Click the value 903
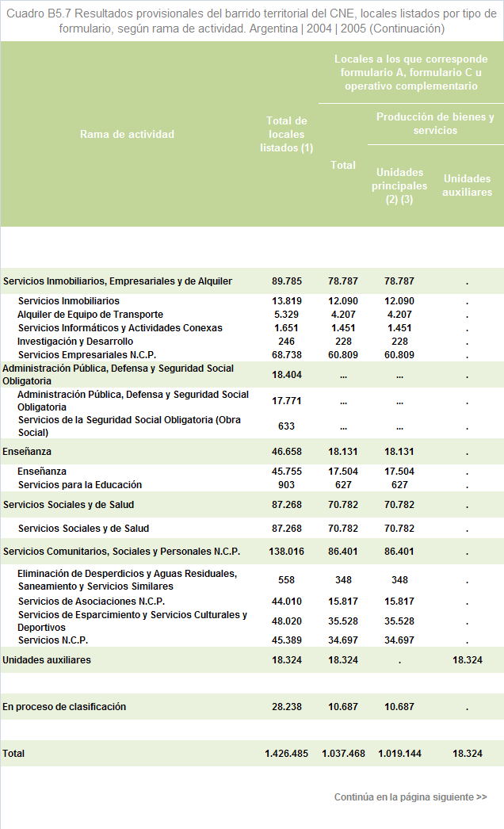This screenshot has height=829, width=504. coord(287,485)
